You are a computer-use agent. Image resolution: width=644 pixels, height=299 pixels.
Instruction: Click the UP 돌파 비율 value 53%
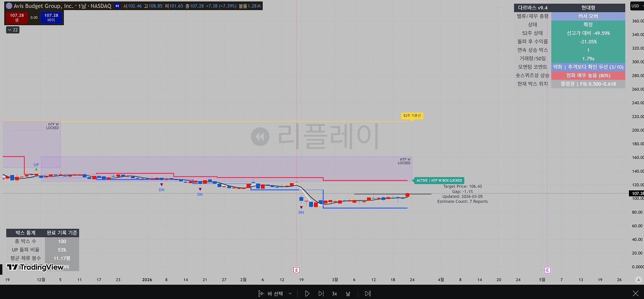tap(62, 250)
